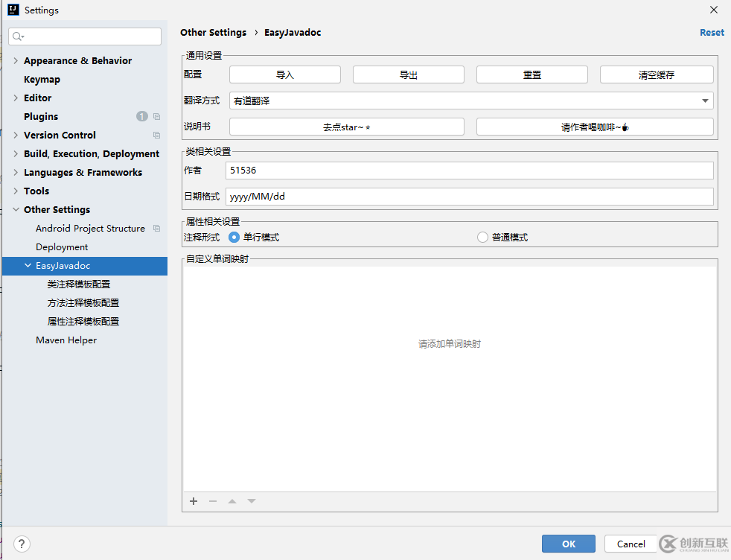Viewport: 731px width, 560px height.
Task: Click the Plugins update count badge
Action: [142, 117]
